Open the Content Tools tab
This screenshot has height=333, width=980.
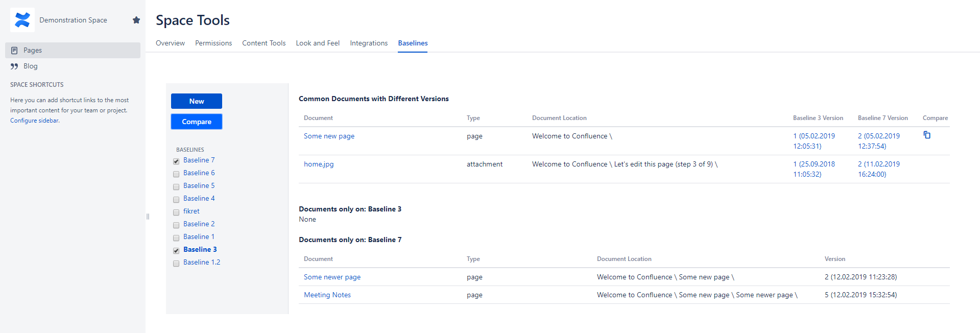coord(264,43)
